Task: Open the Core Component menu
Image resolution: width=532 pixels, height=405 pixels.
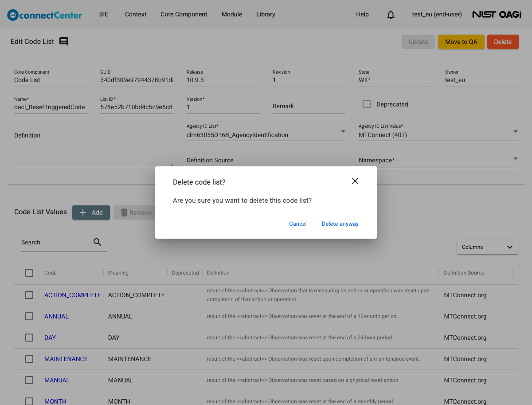Action: click(x=184, y=14)
